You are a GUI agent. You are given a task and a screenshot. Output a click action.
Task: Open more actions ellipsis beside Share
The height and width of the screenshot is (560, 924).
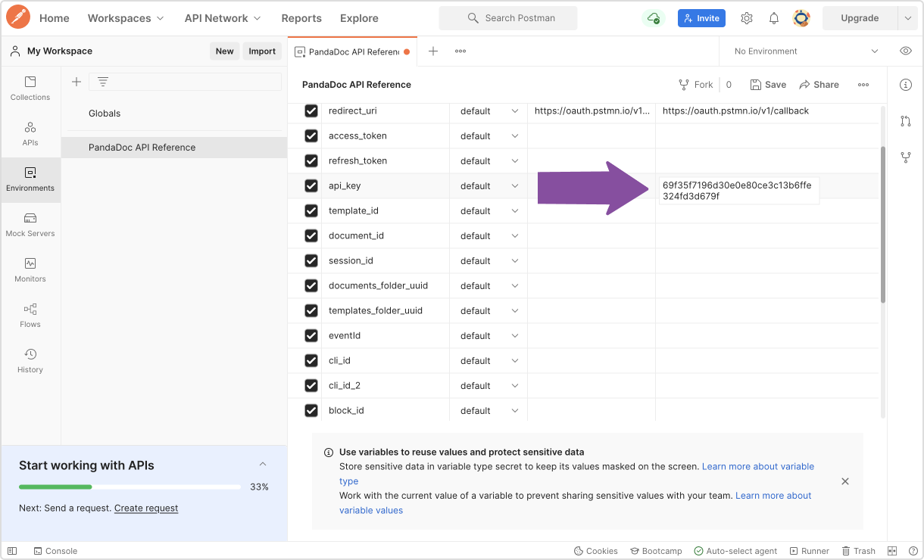pyautogui.click(x=863, y=85)
